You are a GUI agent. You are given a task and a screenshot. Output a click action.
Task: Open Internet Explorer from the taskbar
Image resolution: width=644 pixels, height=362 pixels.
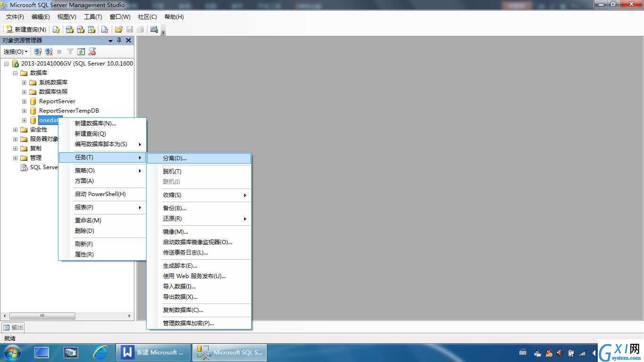(x=100, y=352)
